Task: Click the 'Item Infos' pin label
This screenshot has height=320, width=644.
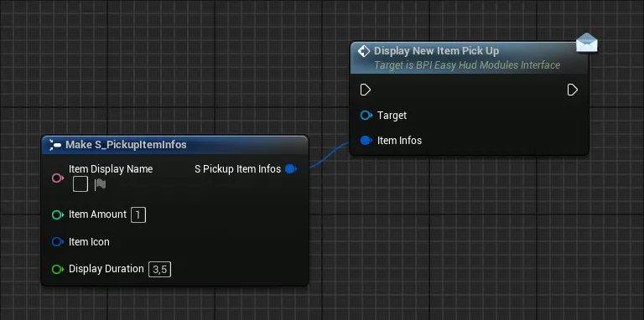Action: click(400, 140)
